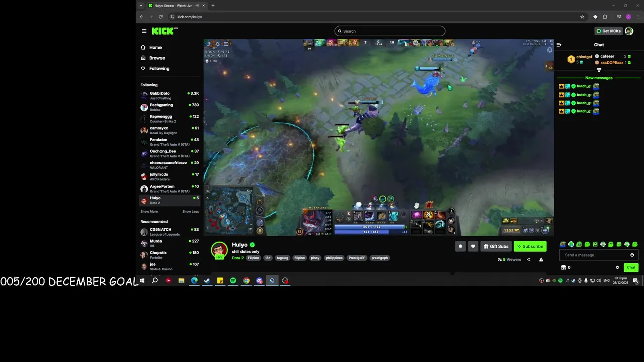Open Pechgaming channel
The height and width of the screenshot is (362, 644).
tap(170, 107)
